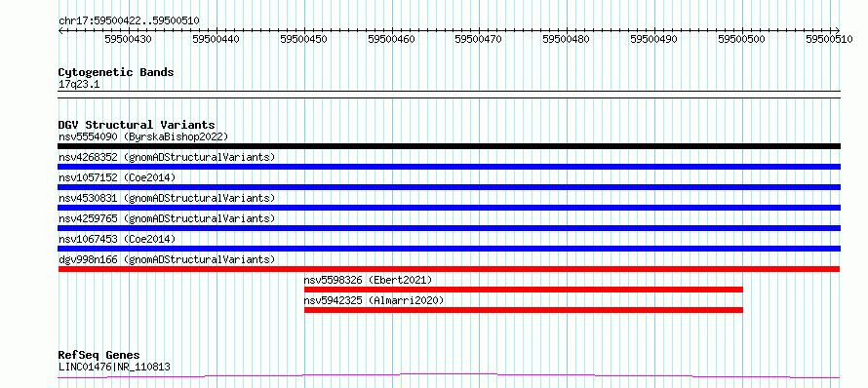Open dgv998n166 (gnomADStructuralVariants) label
The width and height of the screenshot is (868, 388).
(x=167, y=259)
